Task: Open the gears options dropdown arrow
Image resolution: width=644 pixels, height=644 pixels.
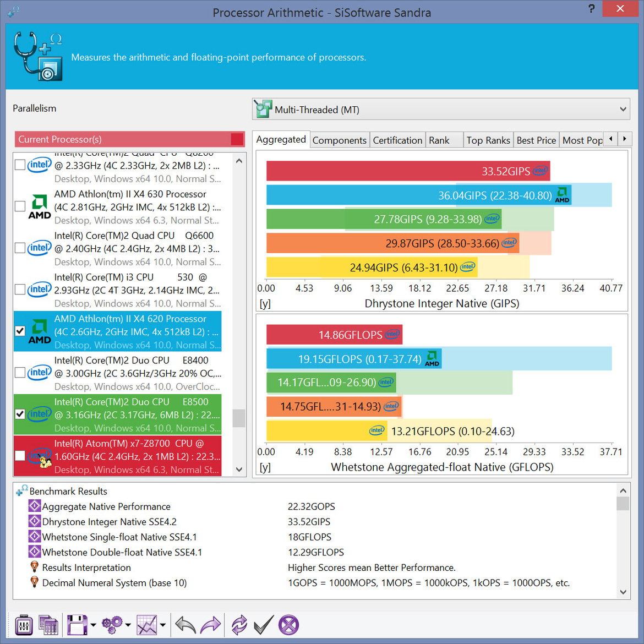Action: [x=128, y=625]
